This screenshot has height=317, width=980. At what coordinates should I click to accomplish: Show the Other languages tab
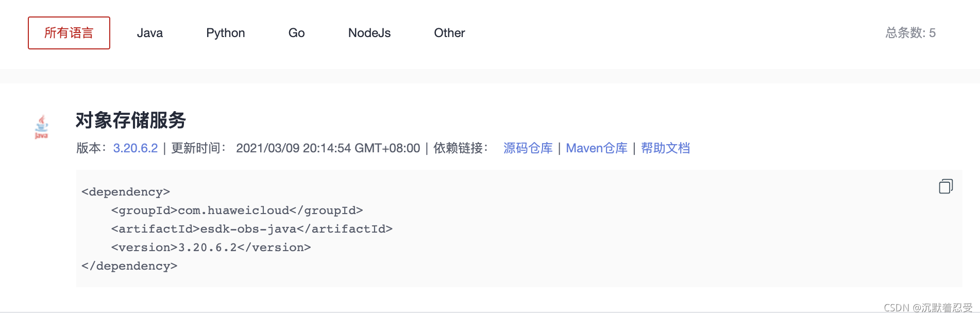coord(449,33)
